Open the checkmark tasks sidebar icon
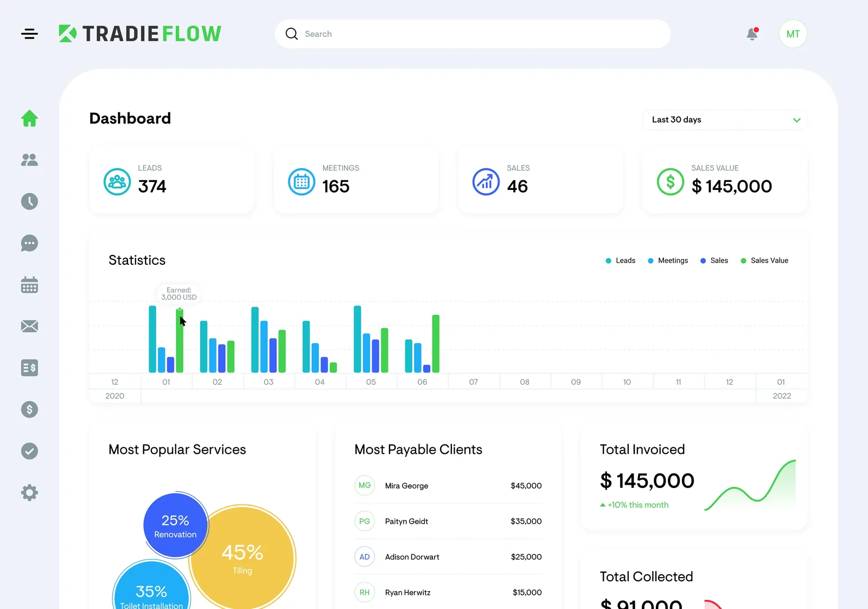Viewport: 868px width, 609px height. coord(29,451)
